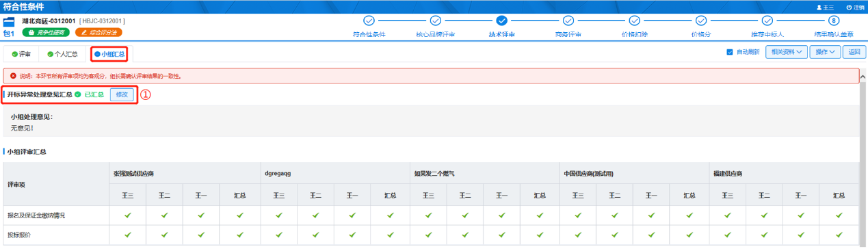868x249 pixels.
Task: Click the 小组评审汇总 section heading
Action: click(x=27, y=152)
